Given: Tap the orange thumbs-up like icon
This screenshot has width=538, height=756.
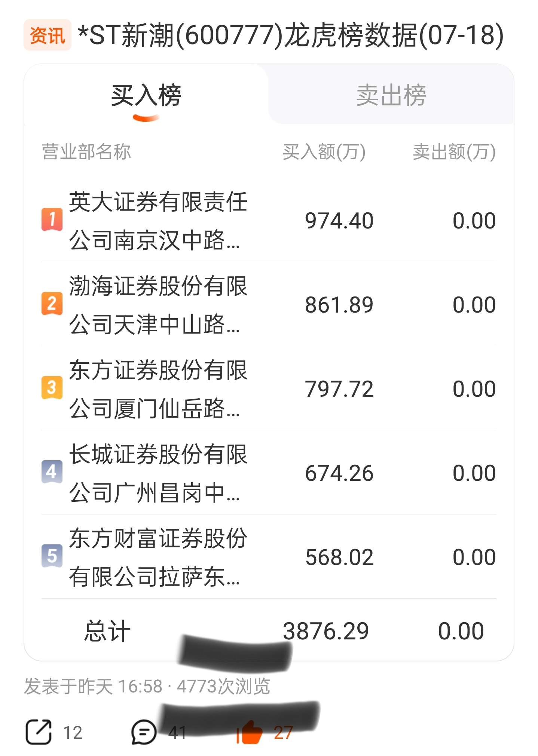Looking at the screenshot, I should [250, 731].
